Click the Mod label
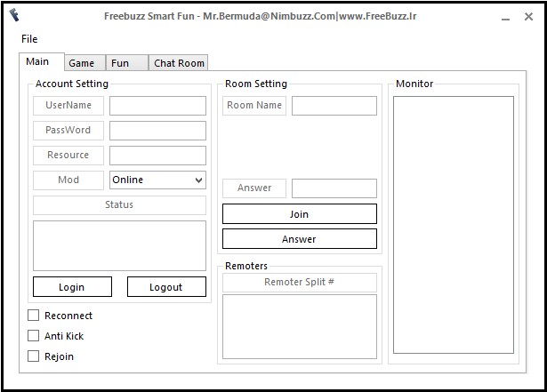547x392 pixels. [68, 180]
